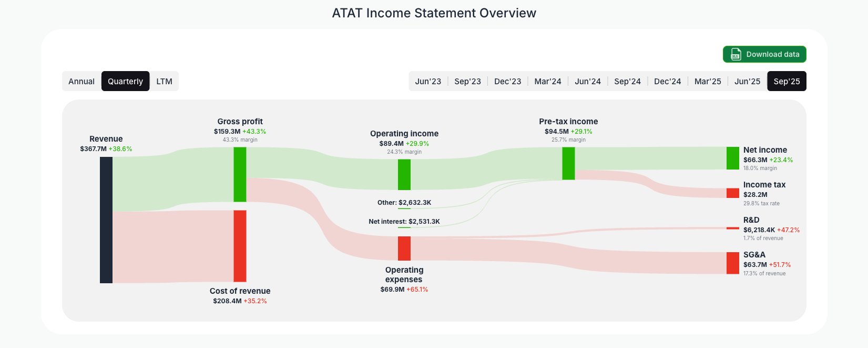This screenshot has height=348, width=868.
Task: Click the XLS file icon on Download data button
Action: click(x=734, y=54)
